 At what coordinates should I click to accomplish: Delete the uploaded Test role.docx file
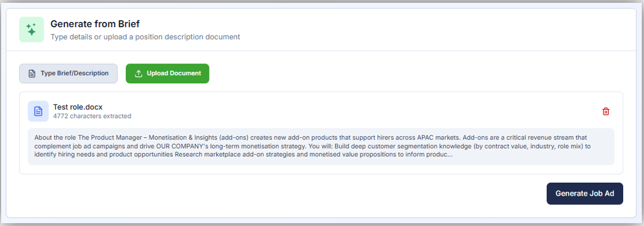point(606,111)
